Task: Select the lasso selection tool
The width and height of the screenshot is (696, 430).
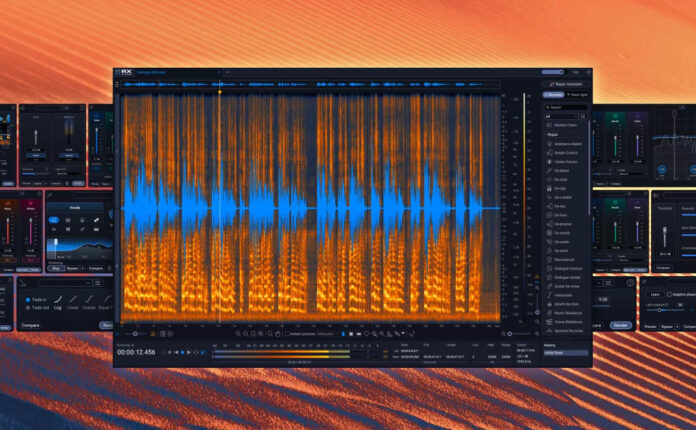Action: pos(367,334)
